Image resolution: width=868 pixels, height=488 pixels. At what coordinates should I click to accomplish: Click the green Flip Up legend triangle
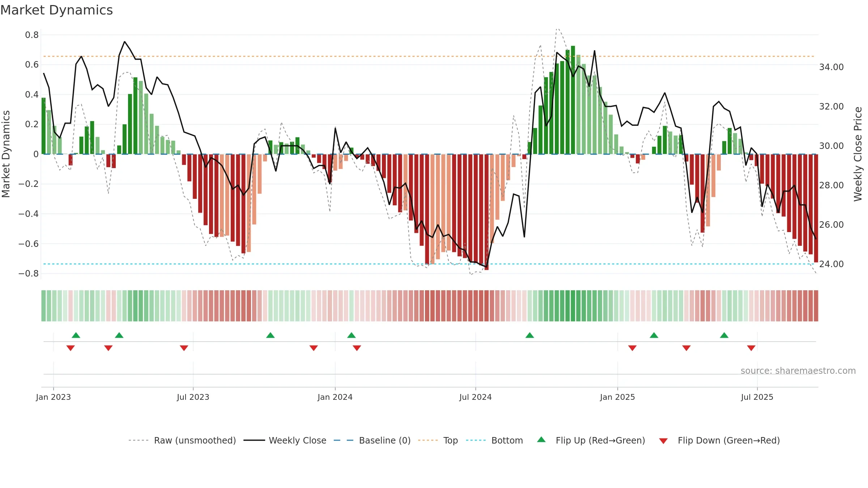541,440
